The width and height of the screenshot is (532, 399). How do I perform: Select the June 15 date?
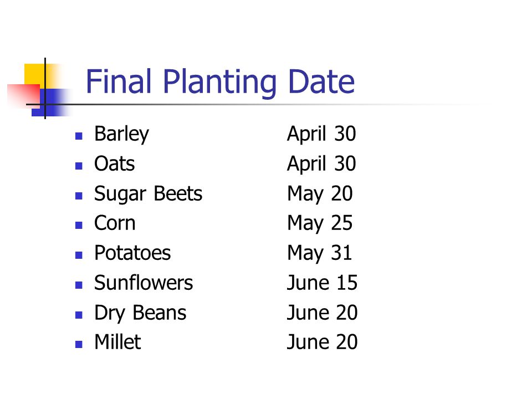(322, 283)
